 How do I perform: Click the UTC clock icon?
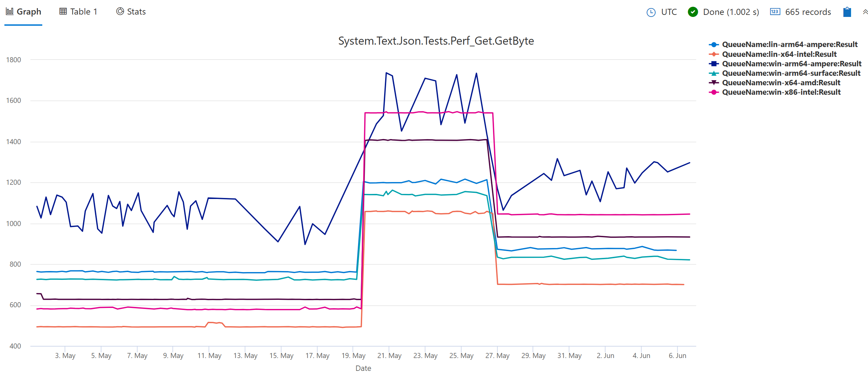click(x=652, y=12)
